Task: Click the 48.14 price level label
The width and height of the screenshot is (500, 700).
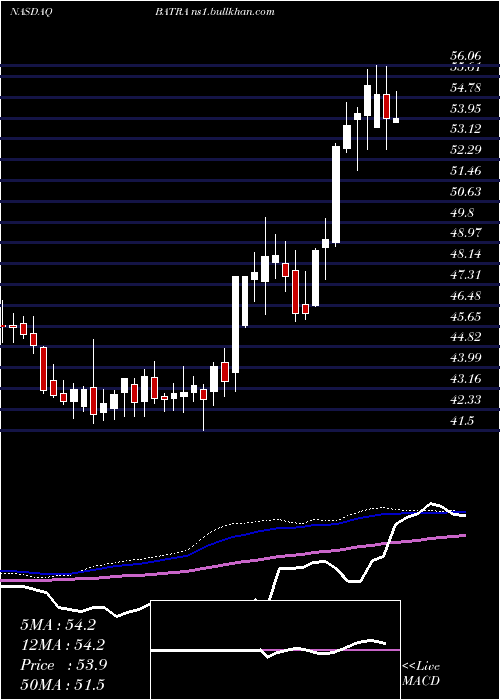Action: pyautogui.click(x=466, y=254)
